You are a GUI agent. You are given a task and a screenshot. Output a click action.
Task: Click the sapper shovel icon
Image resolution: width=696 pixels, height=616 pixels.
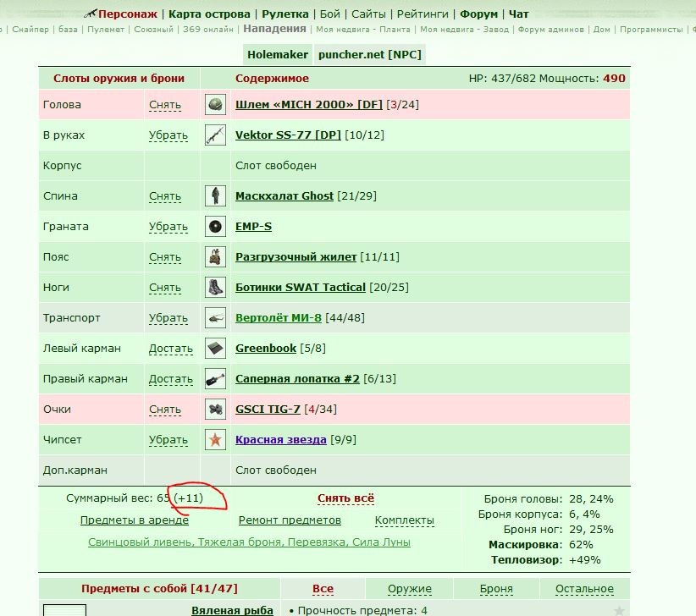(x=215, y=379)
